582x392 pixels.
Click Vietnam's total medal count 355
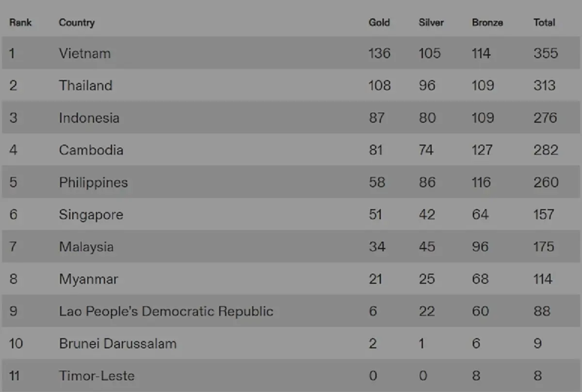[546, 53]
